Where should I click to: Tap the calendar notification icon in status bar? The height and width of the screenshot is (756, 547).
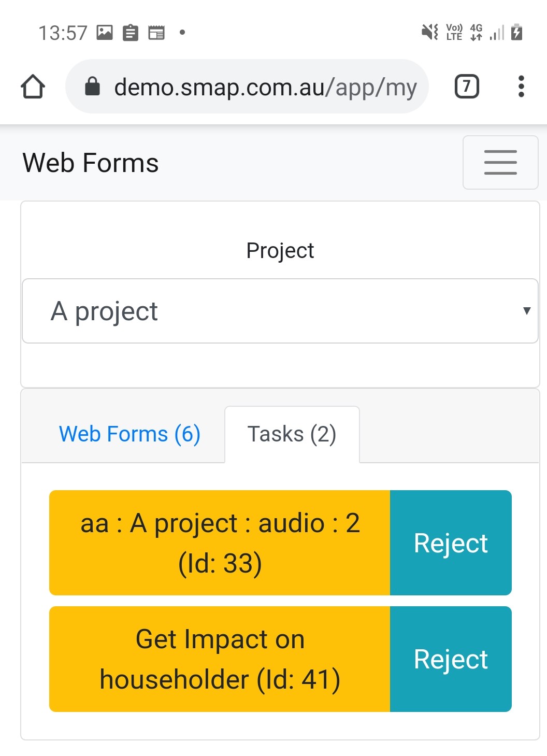click(x=156, y=33)
